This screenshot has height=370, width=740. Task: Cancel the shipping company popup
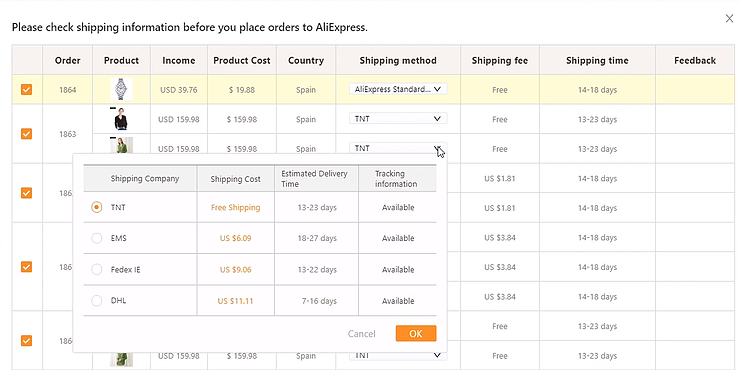[x=362, y=334]
